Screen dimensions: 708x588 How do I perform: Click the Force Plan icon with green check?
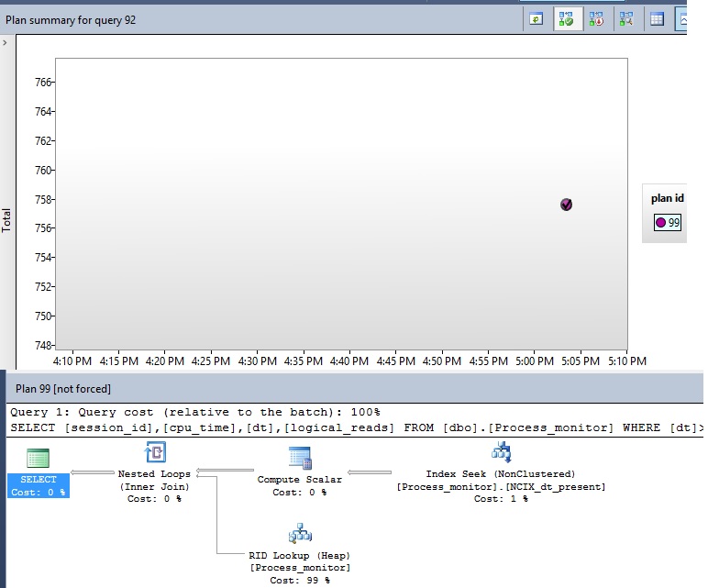pyautogui.click(x=566, y=19)
